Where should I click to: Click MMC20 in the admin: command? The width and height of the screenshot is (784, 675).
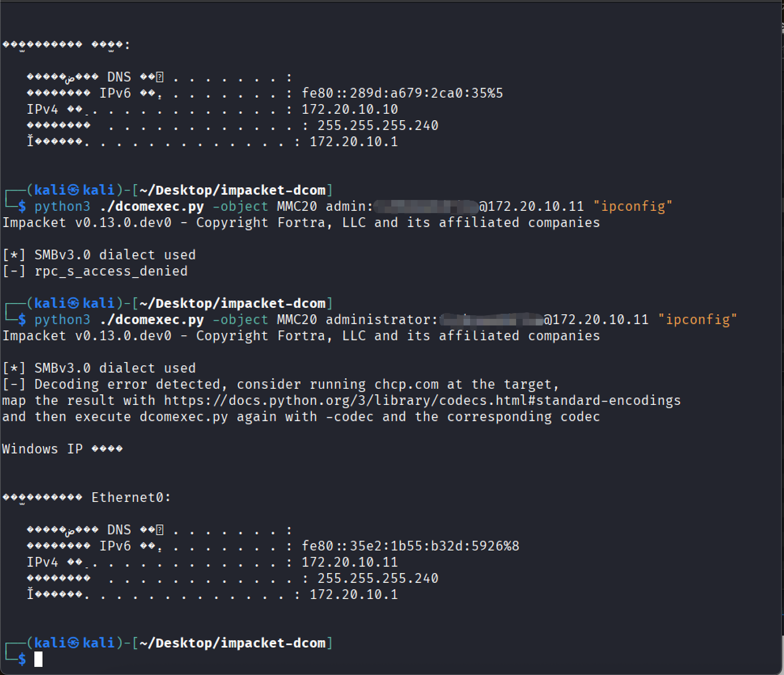(297, 207)
